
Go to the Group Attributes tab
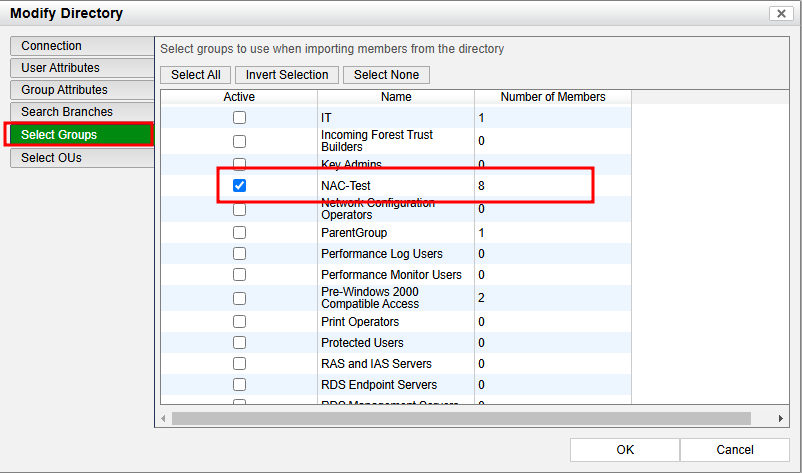tap(81, 90)
